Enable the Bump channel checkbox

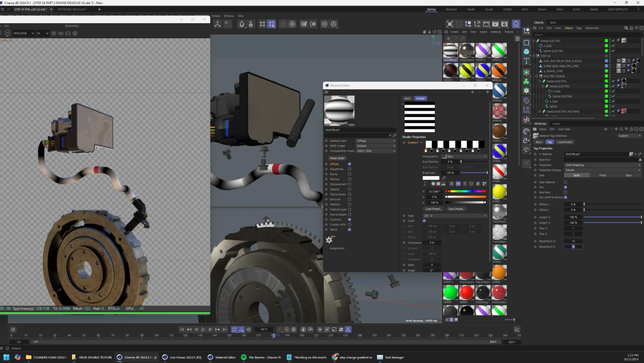(x=350, y=174)
